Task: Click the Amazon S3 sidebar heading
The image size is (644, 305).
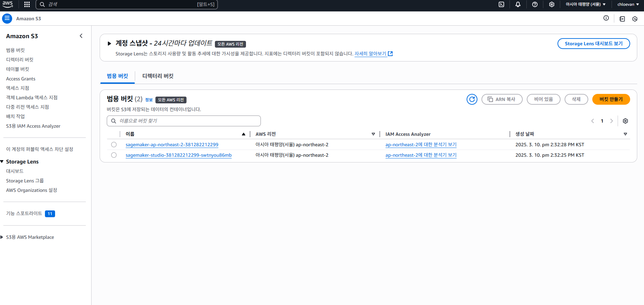Action: [x=22, y=36]
